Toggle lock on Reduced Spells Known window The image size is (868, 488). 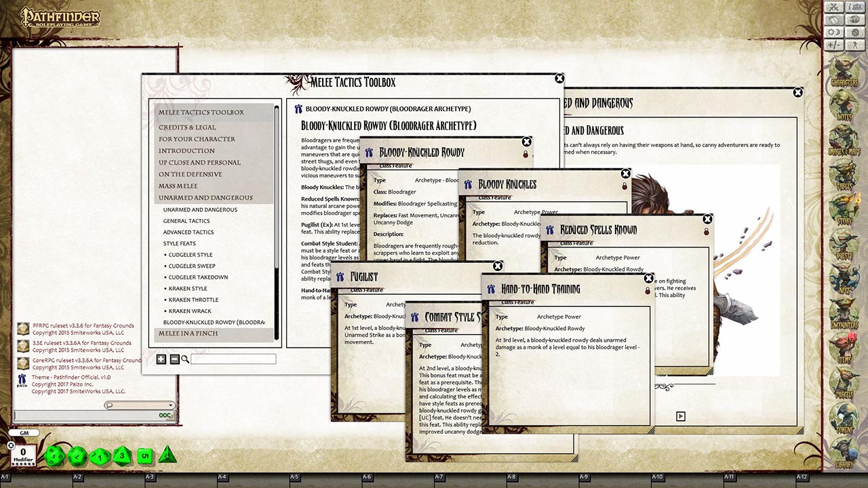(706, 232)
